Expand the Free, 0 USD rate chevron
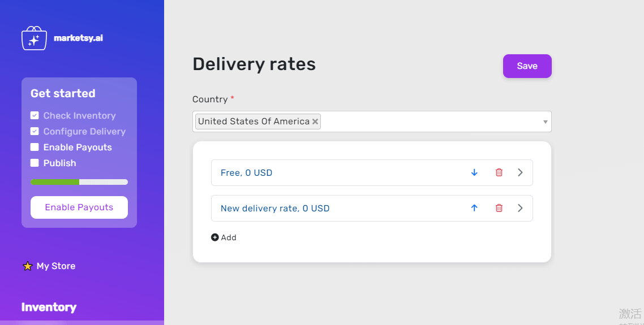The height and width of the screenshot is (325, 644). point(521,173)
